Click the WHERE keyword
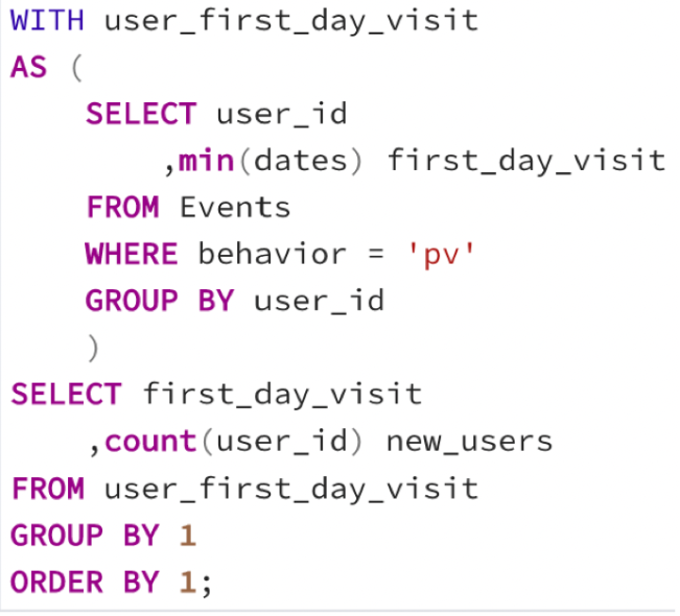Image resolution: width=680 pixels, height=616 pixels. (131, 254)
